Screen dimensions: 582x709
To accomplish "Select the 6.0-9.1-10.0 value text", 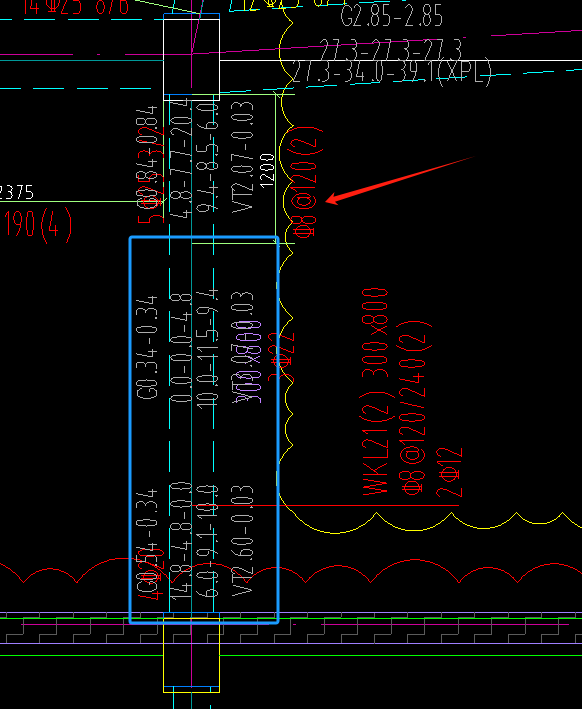I will click(208, 541).
